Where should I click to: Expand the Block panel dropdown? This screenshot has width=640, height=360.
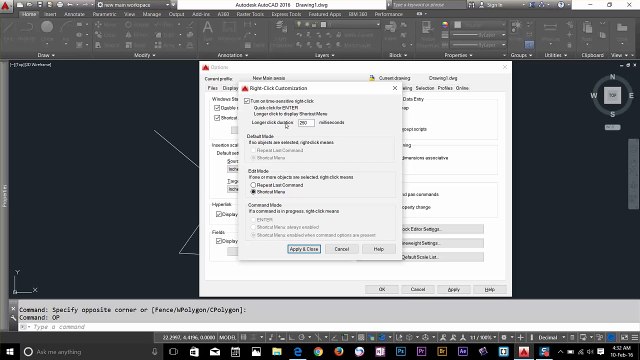click(x=398, y=55)
